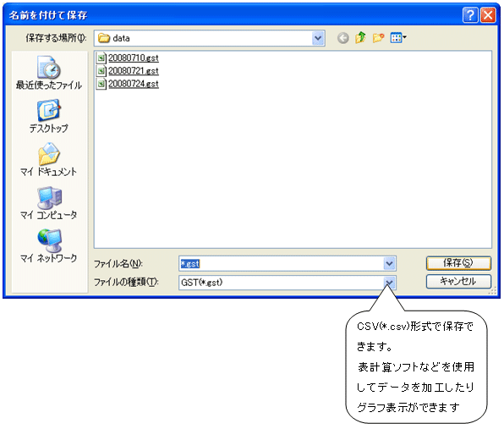Open the マイ ドキュメント folder shortcut
The height and width of the screenshot is (429, 504).
tap(49, 160)
